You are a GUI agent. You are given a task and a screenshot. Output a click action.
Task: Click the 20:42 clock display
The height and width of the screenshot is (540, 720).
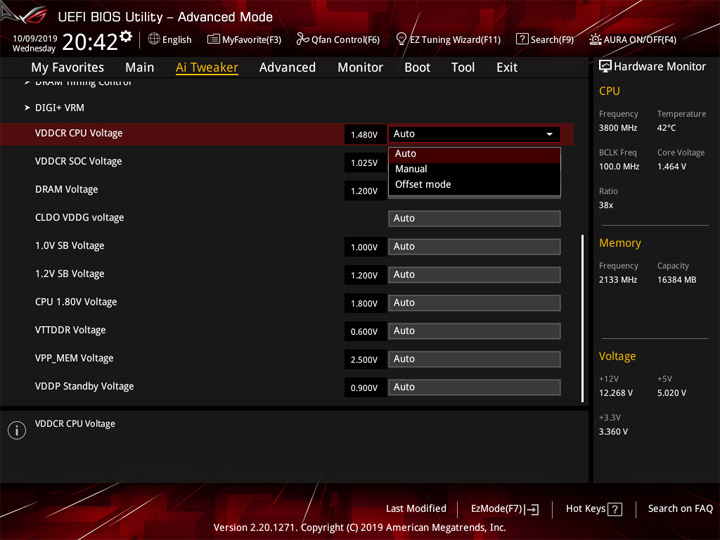tap(90, 42)
